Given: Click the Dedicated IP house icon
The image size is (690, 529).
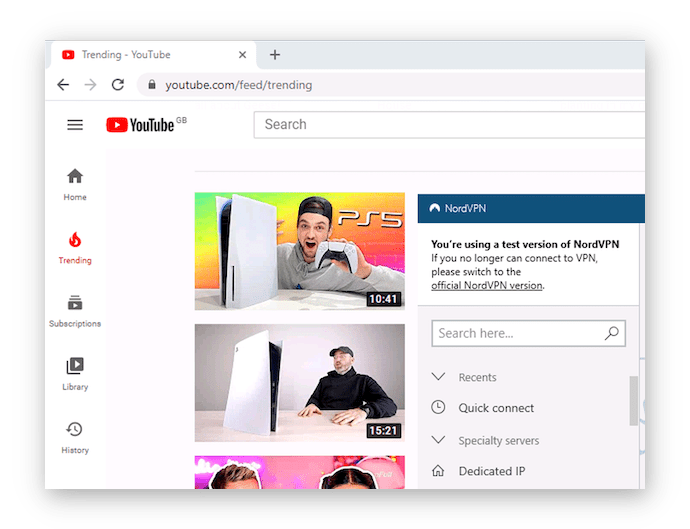Looking at the screenshot, I should click(438, 470).
